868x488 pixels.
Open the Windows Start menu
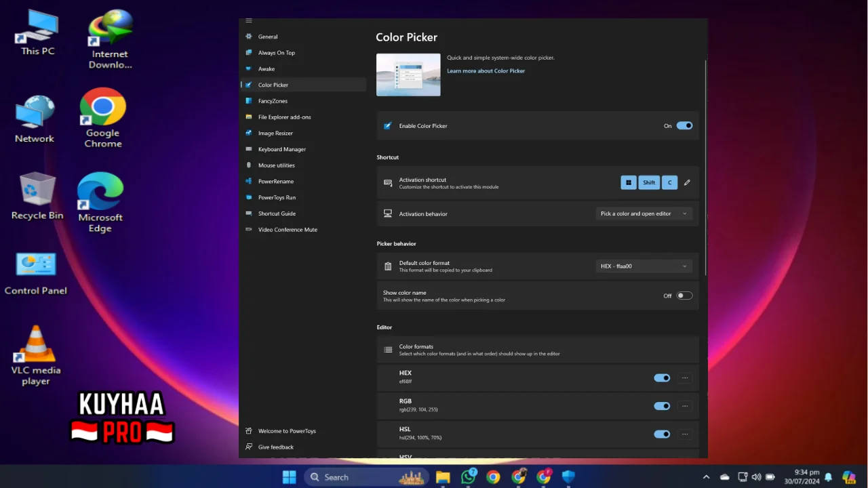(x=290, y=477)
